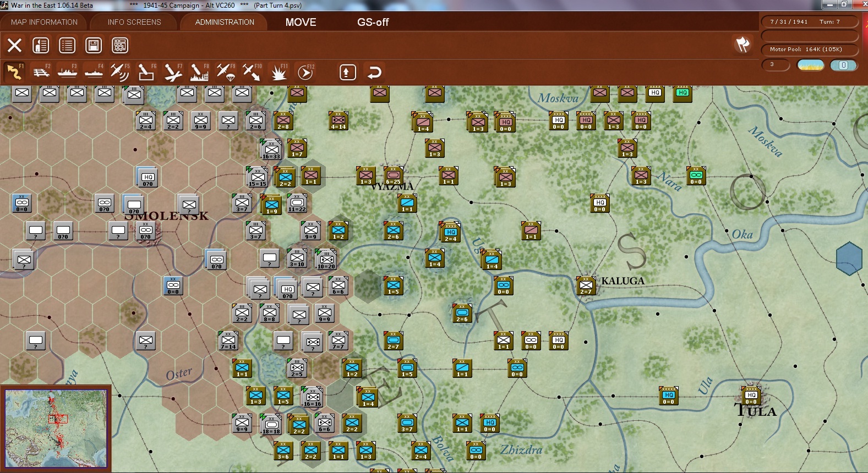Select the German unit labeled 16=16
868x473 pixels.
pos(312,397)
